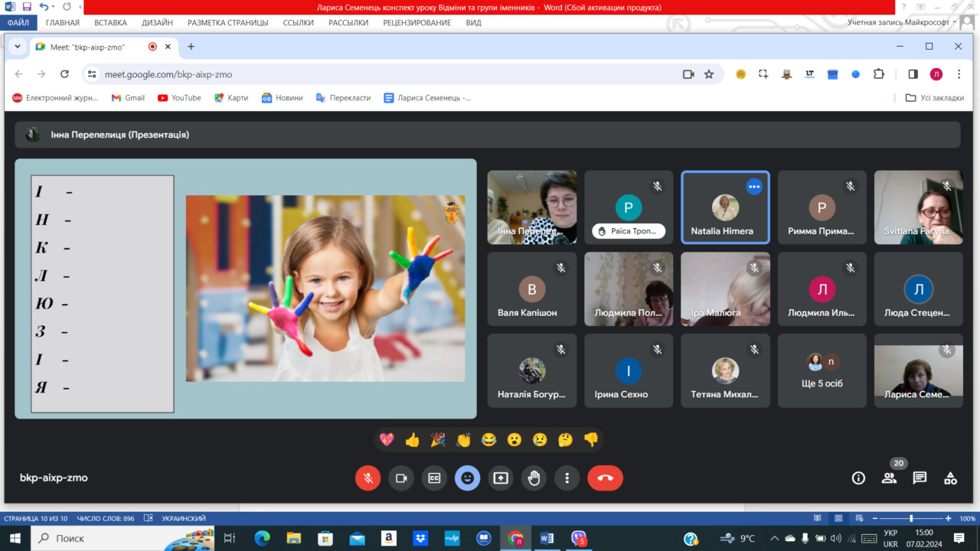This screenshot has width=980, height=551.
Task: Open Word ССЫЛКИ ribbon tab
Action: (299, 22)
